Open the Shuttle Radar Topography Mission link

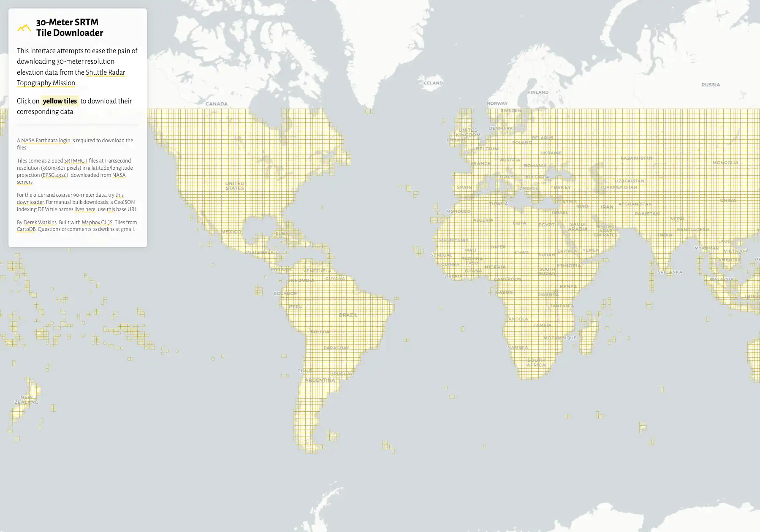(x=105, y=72)
